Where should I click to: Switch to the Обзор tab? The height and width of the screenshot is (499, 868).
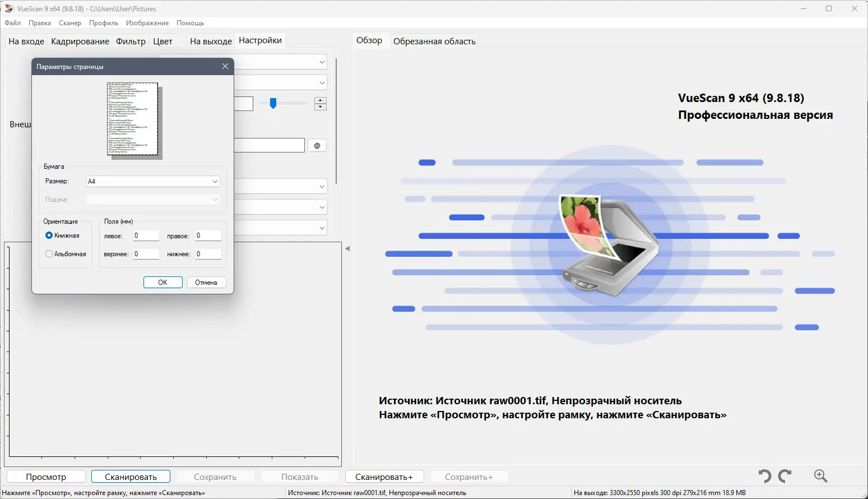[x=369, y=40]
